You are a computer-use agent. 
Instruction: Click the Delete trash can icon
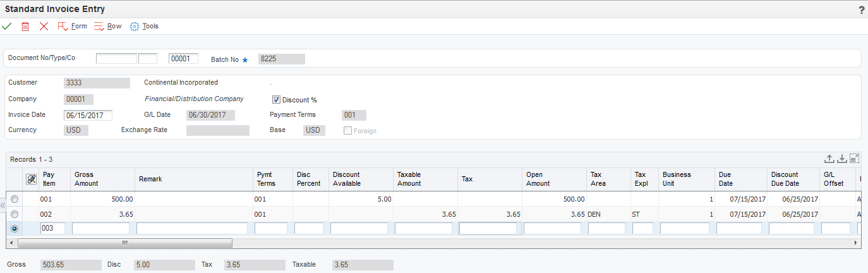25,27
